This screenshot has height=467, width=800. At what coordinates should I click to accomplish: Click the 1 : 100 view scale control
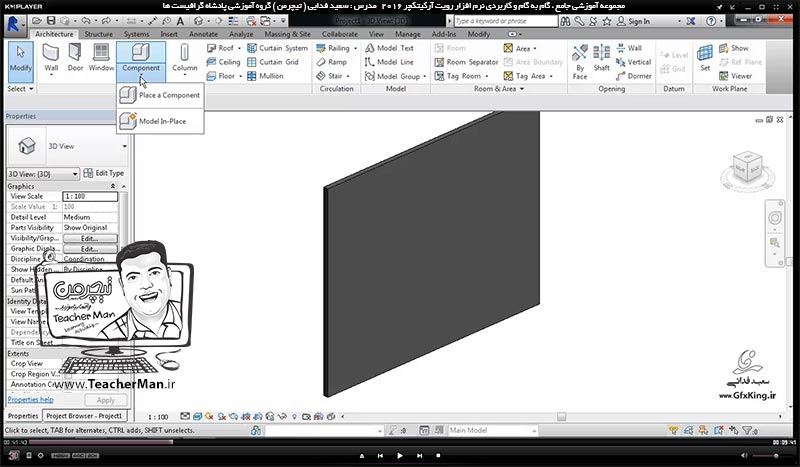coord(158,417)
